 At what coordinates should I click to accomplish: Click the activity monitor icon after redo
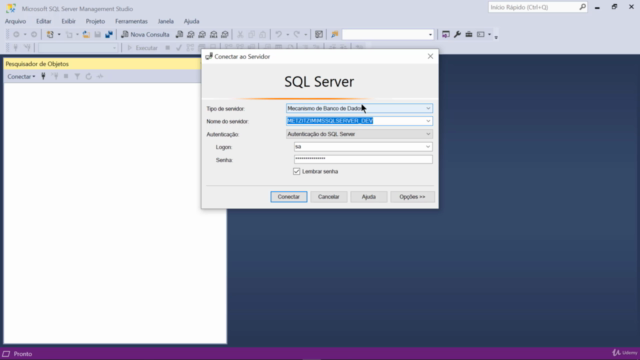coord(319,35)
